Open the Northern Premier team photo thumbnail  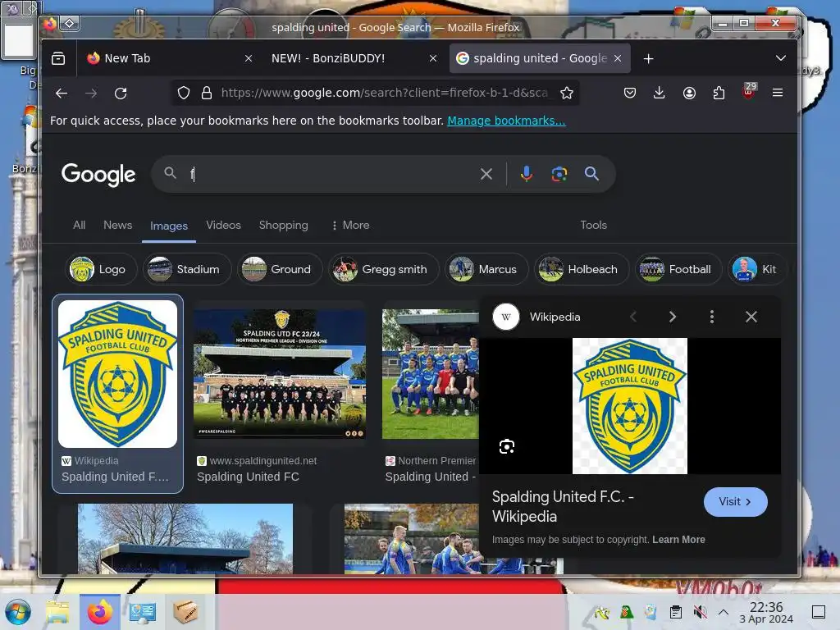[431, 374]
